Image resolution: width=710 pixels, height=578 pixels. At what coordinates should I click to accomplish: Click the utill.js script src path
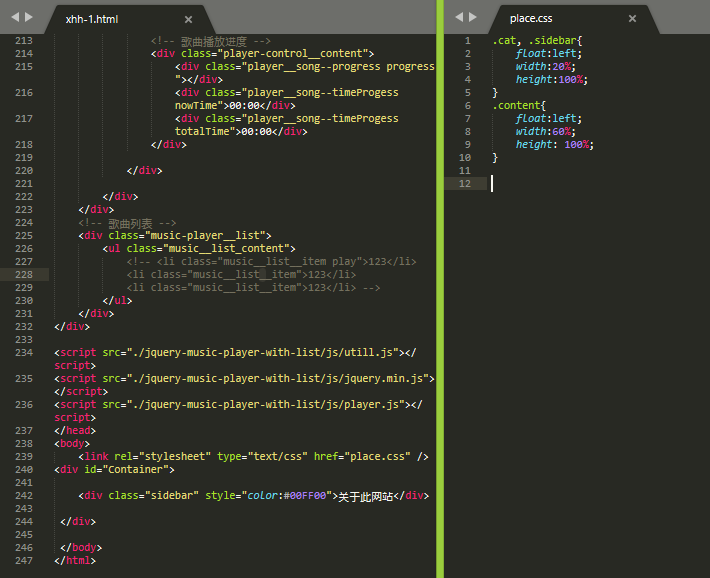(x=263, y=352)
